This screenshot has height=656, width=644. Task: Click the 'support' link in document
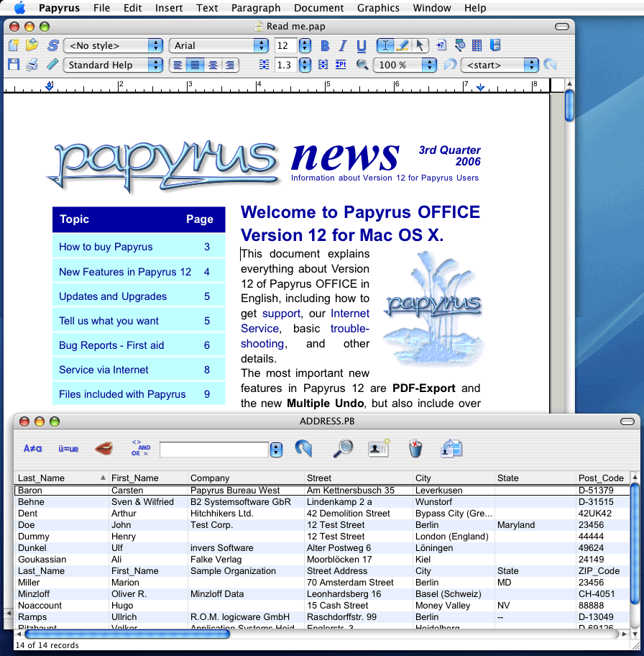281,314
